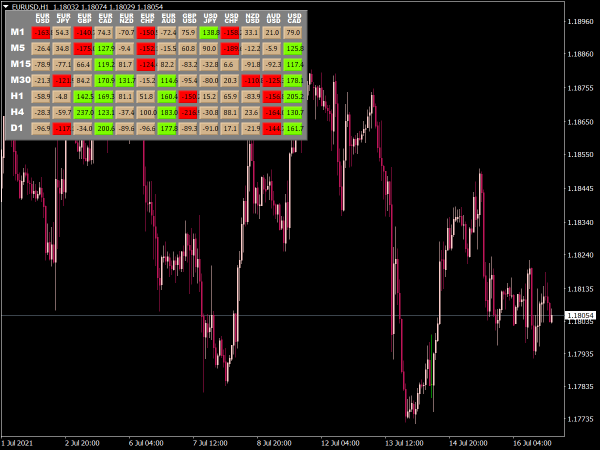Click the 54.3 cell in M1 row
Image resolution: width=600 pixels, height=450 pixels.
tap(62, 33)
